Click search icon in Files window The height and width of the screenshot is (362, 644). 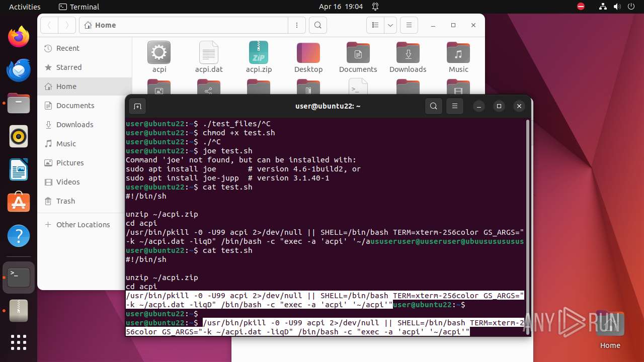tap(317, 25)
